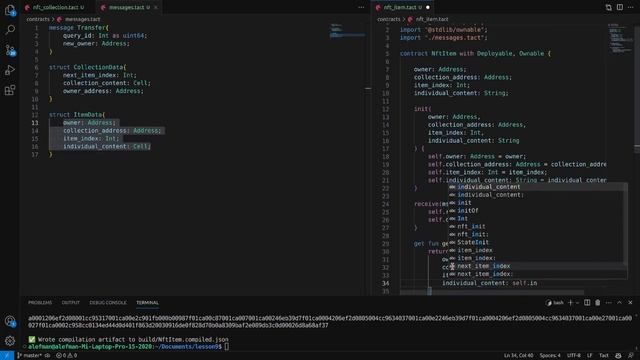
Task: Open the Accounts menu in activity bar
Action: coord(10,321)
